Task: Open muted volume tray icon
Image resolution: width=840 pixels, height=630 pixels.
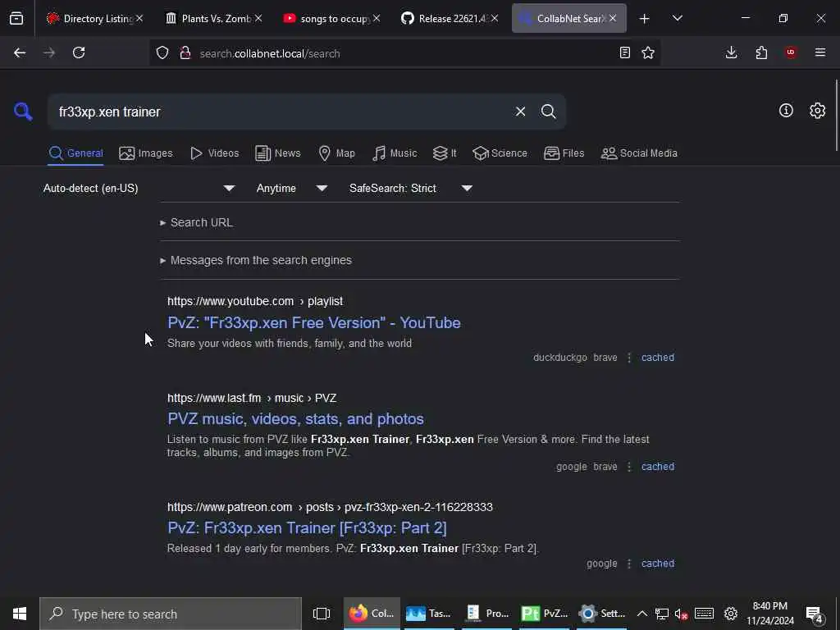Action: click(681, 614)
